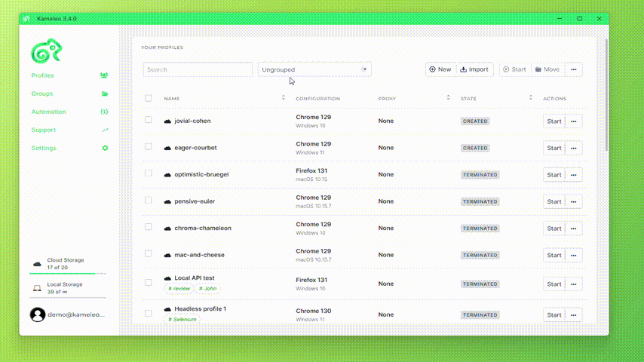
Task: Click the Groups folder icon in the sidebar
Action: tap(105, 94)
